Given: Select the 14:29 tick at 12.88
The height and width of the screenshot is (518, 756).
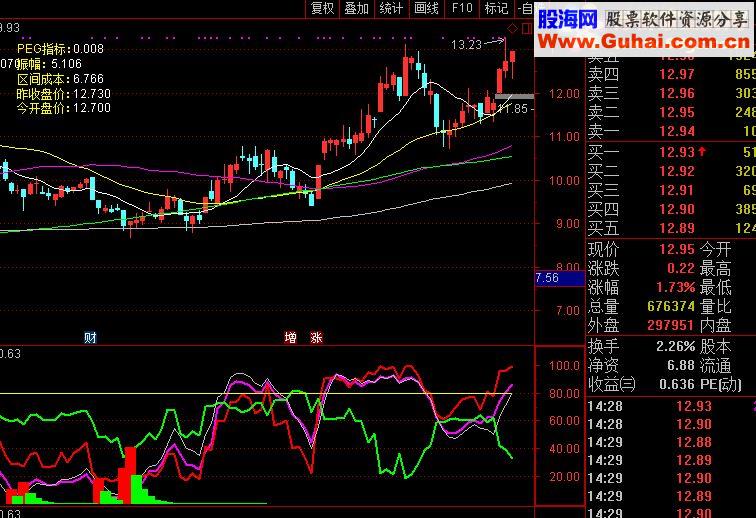Looking at the screenshot, I should 671,442.
